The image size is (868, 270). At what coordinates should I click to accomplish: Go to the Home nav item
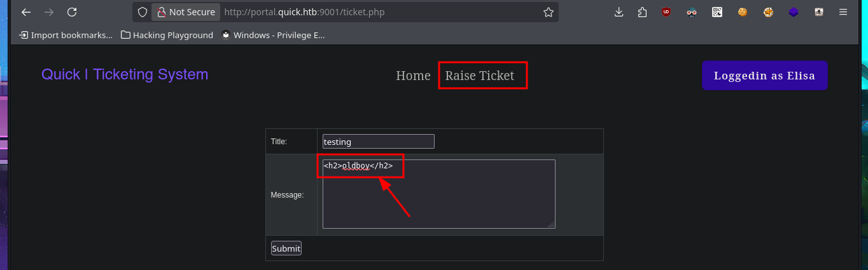coord(413,76)
